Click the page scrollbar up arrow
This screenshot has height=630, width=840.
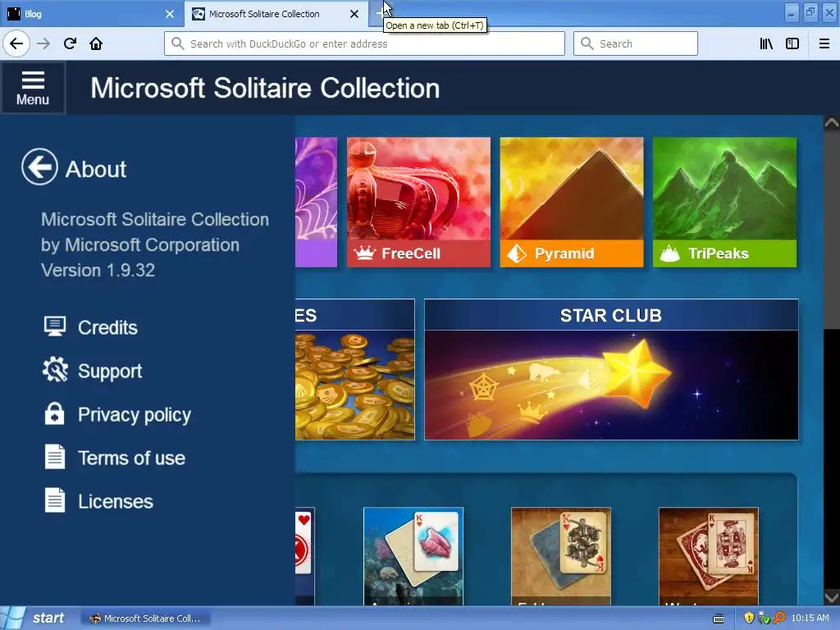pos(832,123)
